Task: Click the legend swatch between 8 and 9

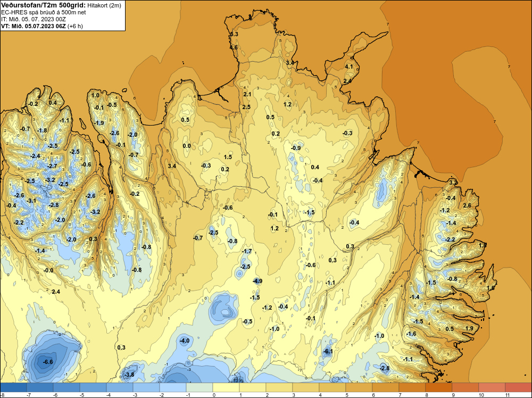Action: 439,387
